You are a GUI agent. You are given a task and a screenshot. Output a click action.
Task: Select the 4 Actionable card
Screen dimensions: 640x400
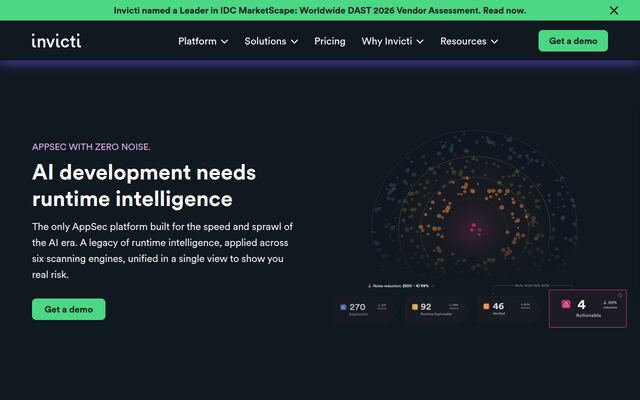[x=588, y=309]
